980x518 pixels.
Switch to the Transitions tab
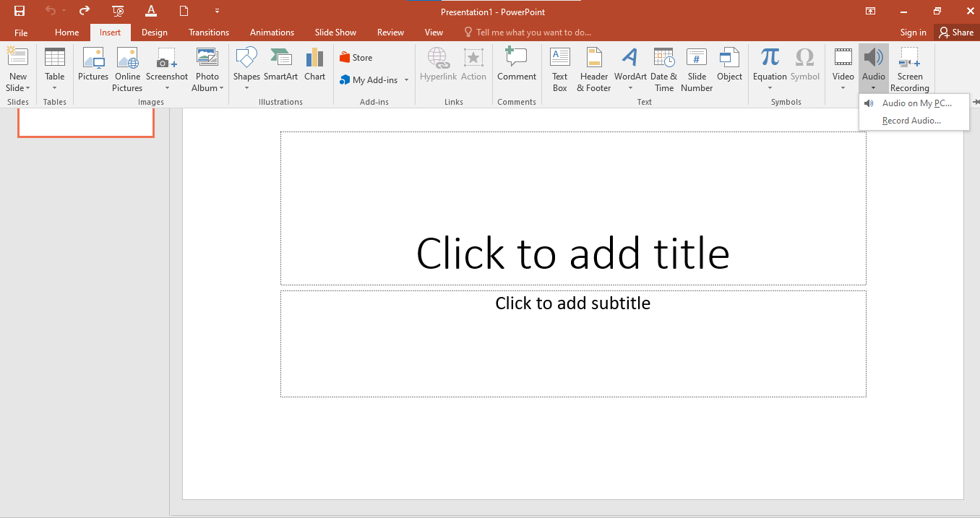(x=209, y=33)
